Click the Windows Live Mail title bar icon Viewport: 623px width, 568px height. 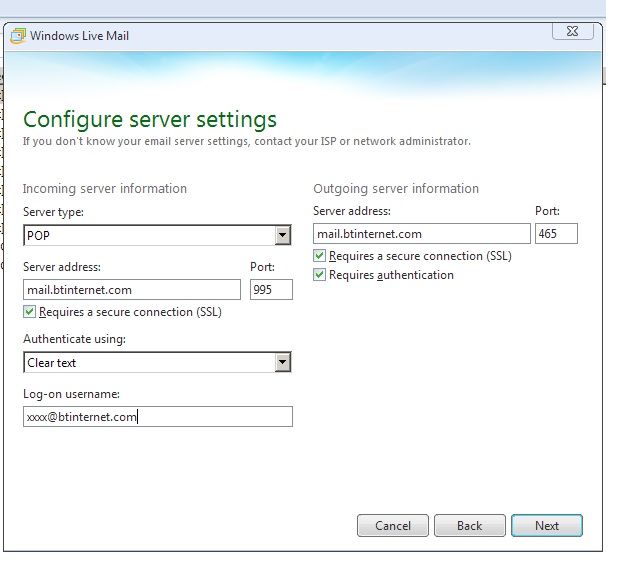pos(18,36)
